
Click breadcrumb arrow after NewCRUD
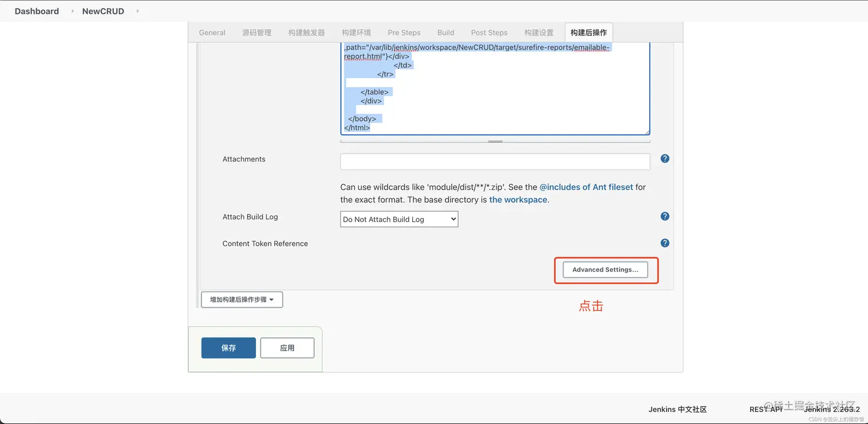(138, 11)
